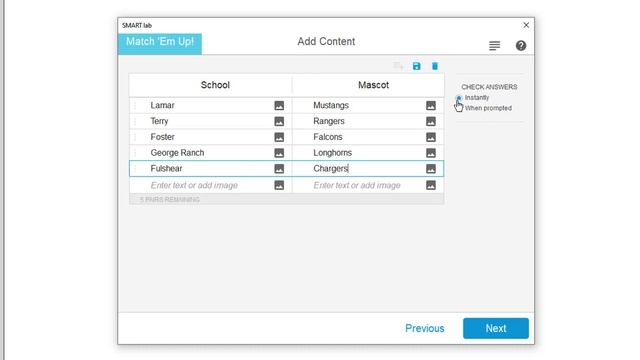Add image for Terry school cell
This screenshot has height=360, width=640.
click(279, 122)
